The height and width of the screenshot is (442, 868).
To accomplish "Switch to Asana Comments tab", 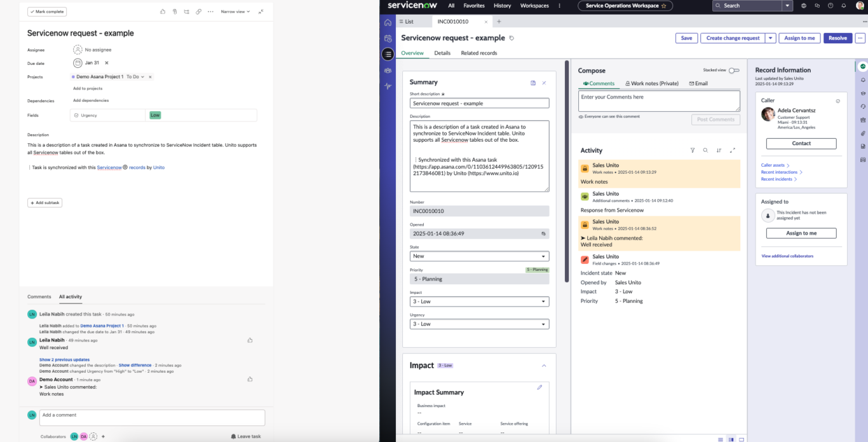I will [39, 297].
